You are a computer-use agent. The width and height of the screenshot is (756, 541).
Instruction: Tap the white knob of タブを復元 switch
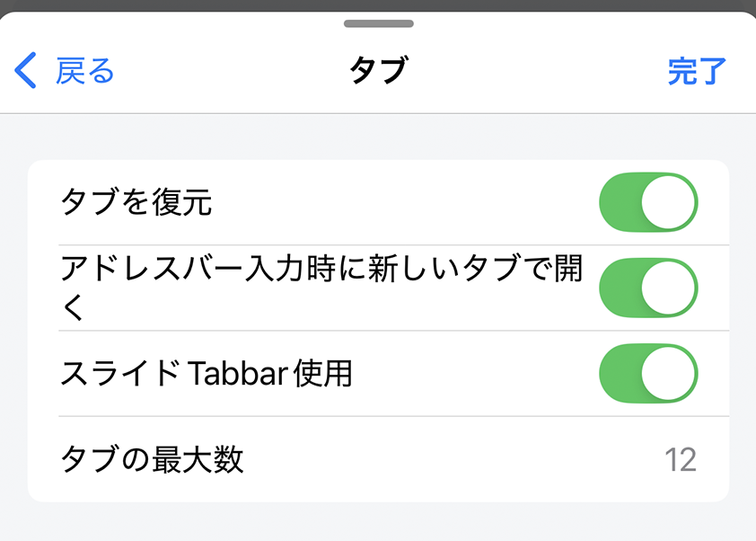pos(670,202)
